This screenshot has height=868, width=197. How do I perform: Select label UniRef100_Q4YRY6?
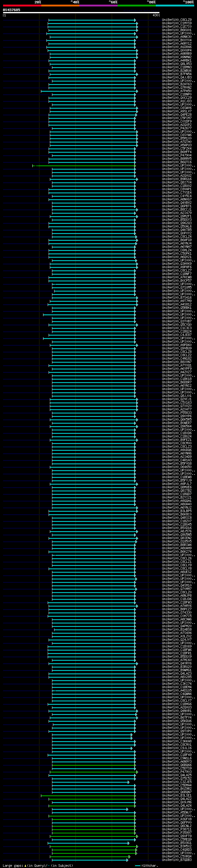177,663
